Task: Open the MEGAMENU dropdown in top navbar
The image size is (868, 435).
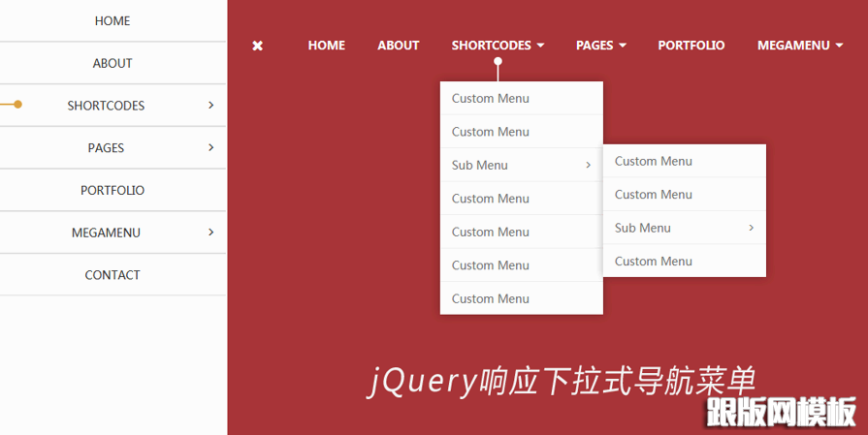Action: (x=799, y=46)
